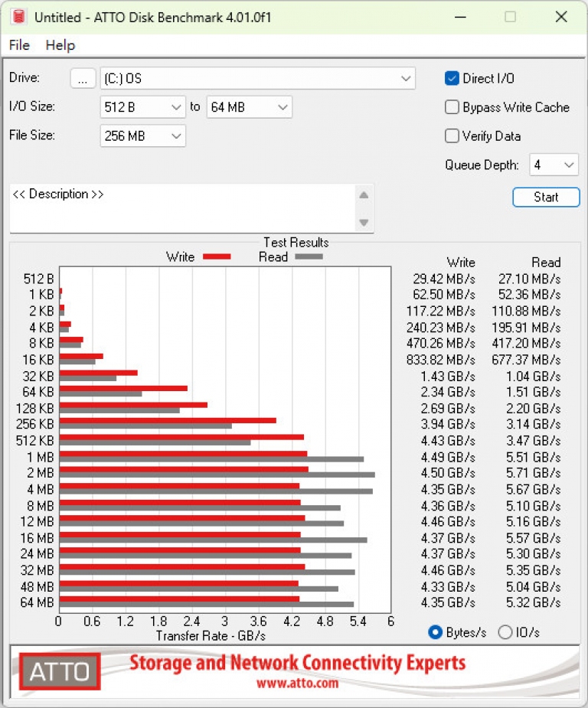Click the ATTO logo in banner
The image size is (588, 708).
(x=60, y=671)
